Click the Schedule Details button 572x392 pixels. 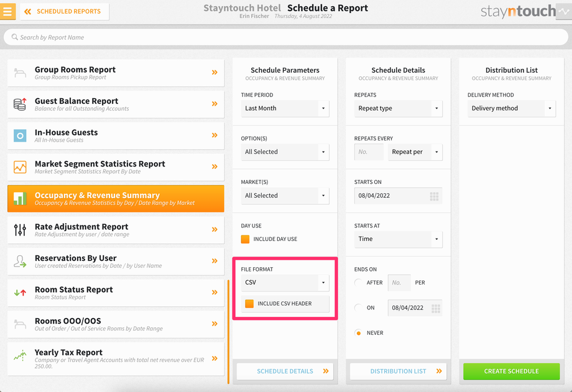coord(285,371)
